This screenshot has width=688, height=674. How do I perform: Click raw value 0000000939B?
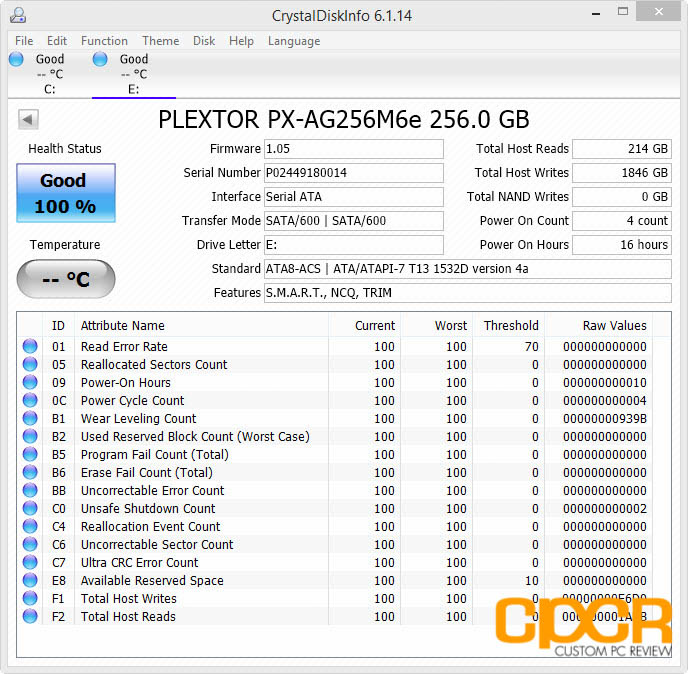[605, 419]
